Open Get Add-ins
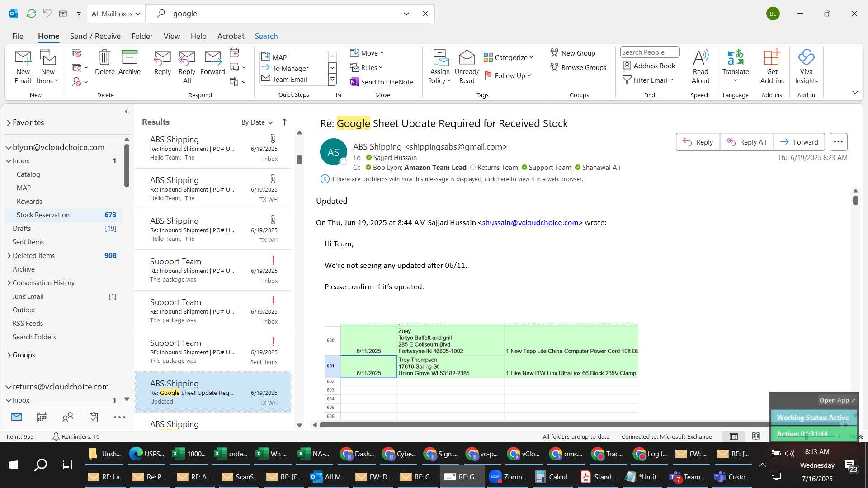 (x=772, y=67)
